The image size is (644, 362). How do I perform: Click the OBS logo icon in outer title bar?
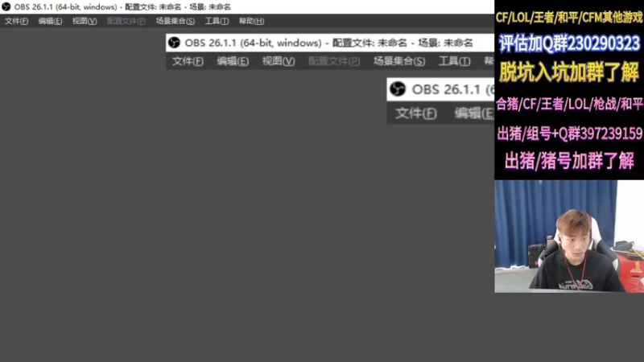[6, 7]
